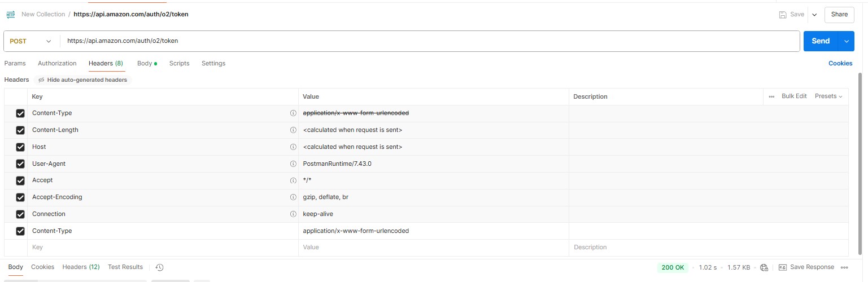The image size is (868, 282).
Task: Open the response Cookies tab
Action: (42, 267)
